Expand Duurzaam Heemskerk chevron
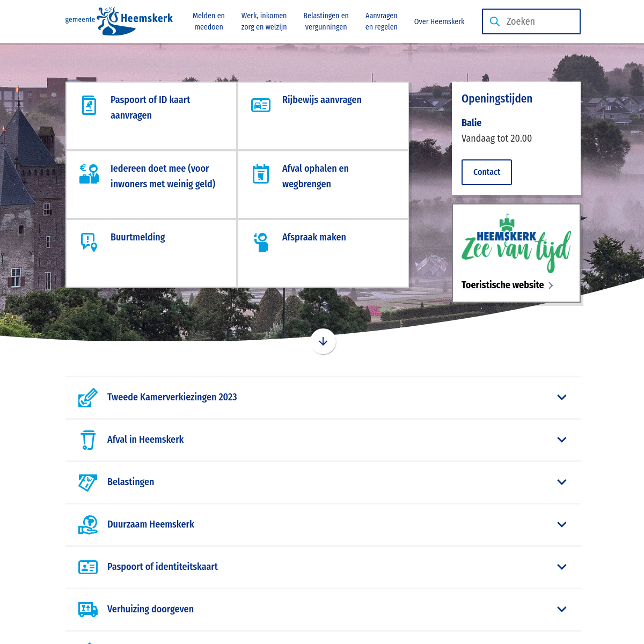 [x=562, y=525]
